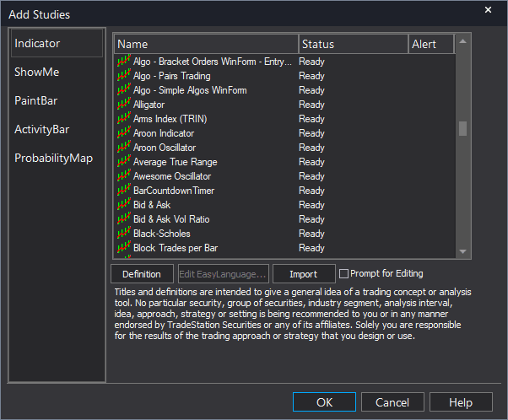Confirm with the OK button
Screen dimensions: 508x420
pos(324,402)
